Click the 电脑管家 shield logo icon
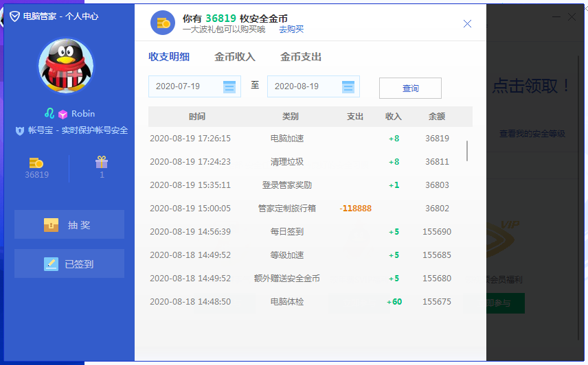Image resolution: width=588 pixels, height=365 pixels. (14, 16)
